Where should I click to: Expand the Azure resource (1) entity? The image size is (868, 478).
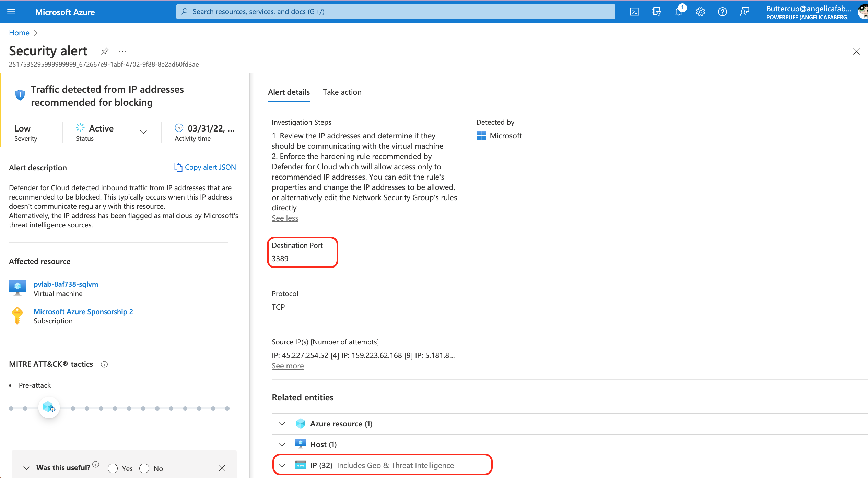pos(282,424)
